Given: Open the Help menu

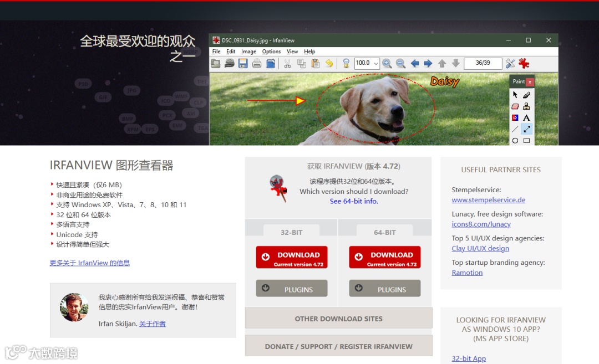Looking at the screenshot, I should pos(309,52).
